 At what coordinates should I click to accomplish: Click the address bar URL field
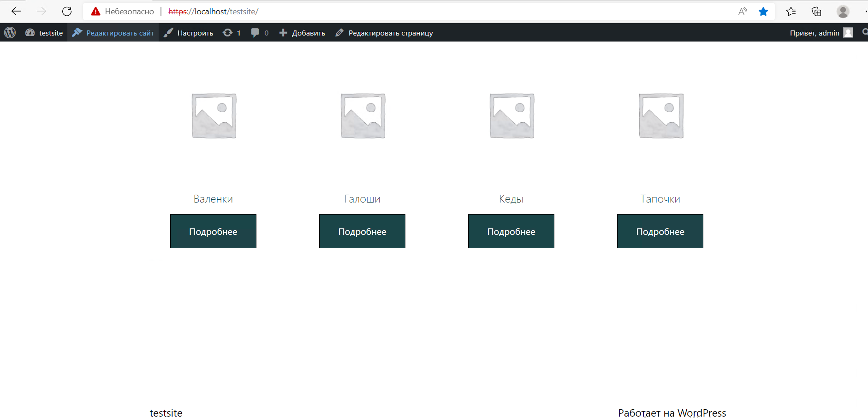click(x=415, y=12)
